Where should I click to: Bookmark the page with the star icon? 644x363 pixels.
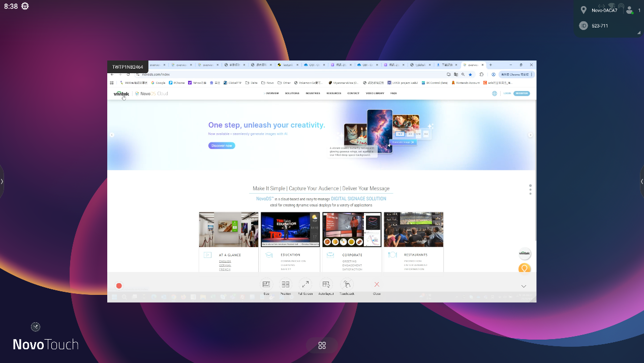coord(470,74)
